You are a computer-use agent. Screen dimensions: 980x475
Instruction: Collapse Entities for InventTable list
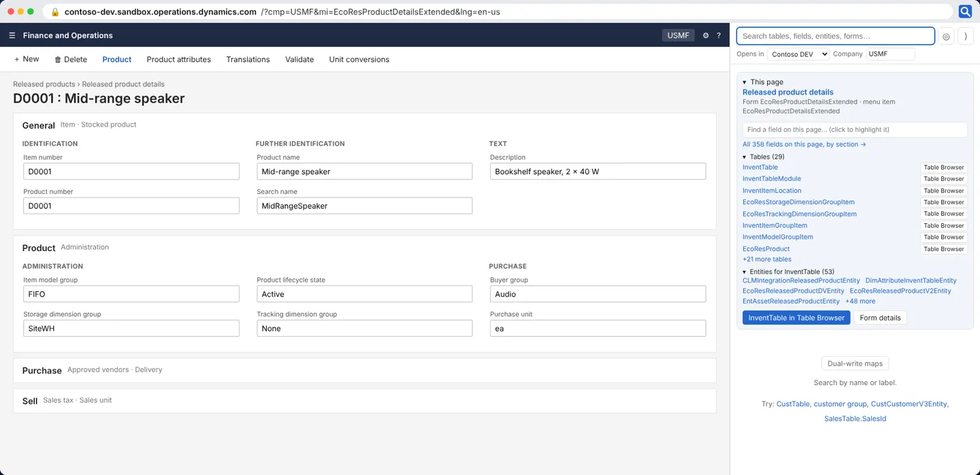point(745,272)
